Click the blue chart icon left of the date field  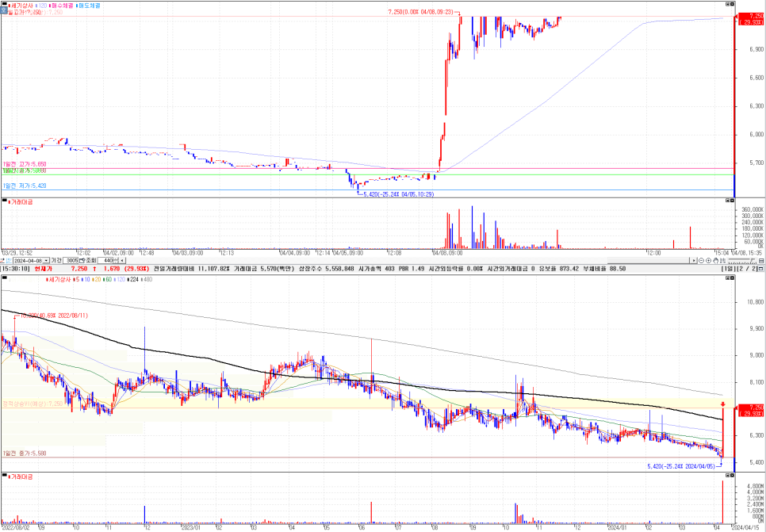coord(10,261)
